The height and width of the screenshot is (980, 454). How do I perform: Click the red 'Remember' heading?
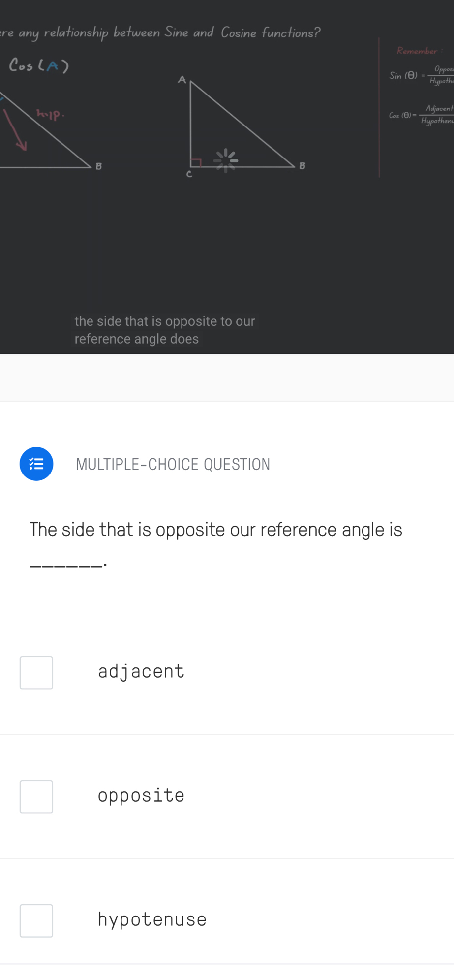pos(417,51)
